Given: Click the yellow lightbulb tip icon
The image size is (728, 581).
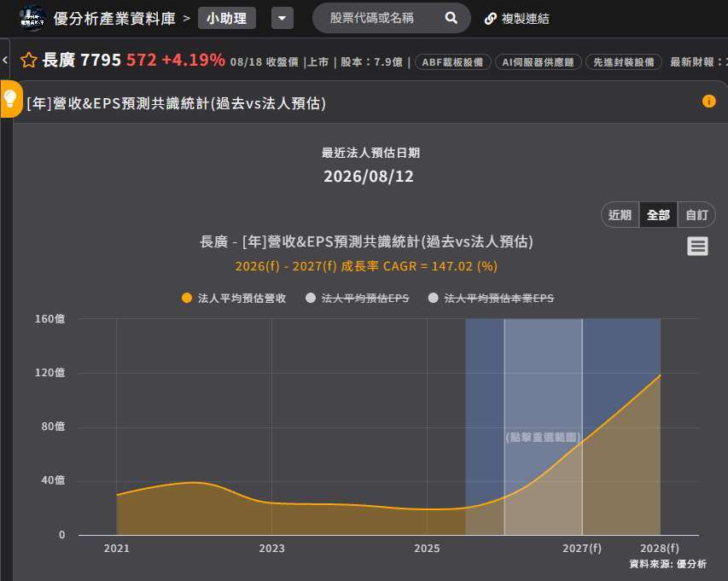Looking at the screenshot, I should [x=11, y=98].
